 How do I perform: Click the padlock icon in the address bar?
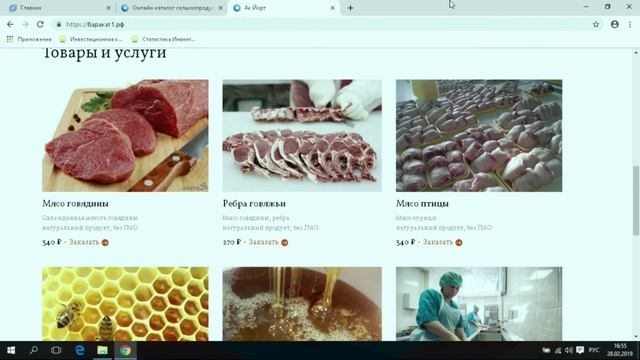click(x=59, y=24)
